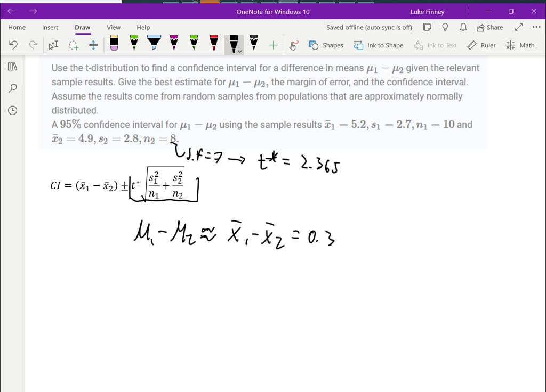The image size is (546, 392).
Task: Open search from the sidebar
Action: pyautogui.click(x=12, y=88)
